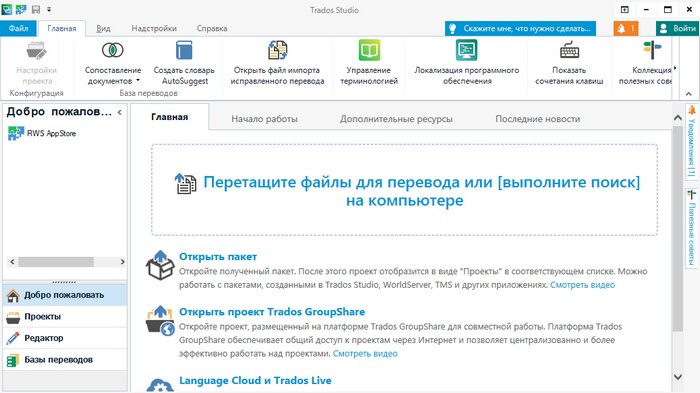Show keyboard shortcuts icon
The image size is (700, 393).
click(x=569, y=50)
